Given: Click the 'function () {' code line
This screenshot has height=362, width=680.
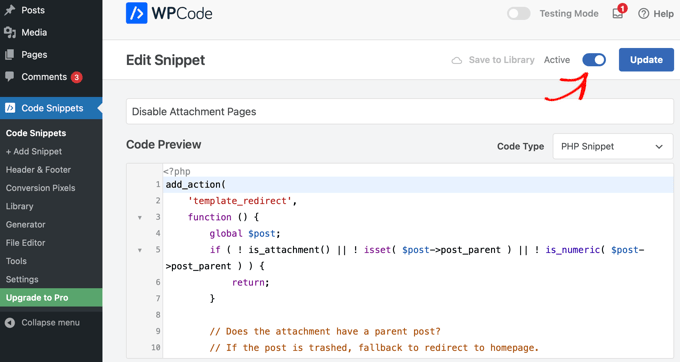Looking at the screenshot, I should click(223, 217).
